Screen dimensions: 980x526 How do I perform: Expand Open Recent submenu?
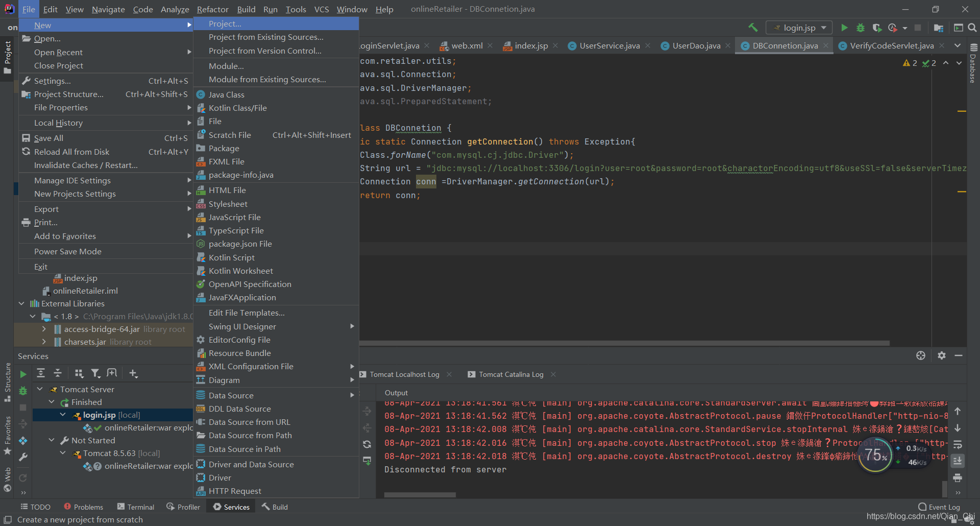click(x=106, y=52)
